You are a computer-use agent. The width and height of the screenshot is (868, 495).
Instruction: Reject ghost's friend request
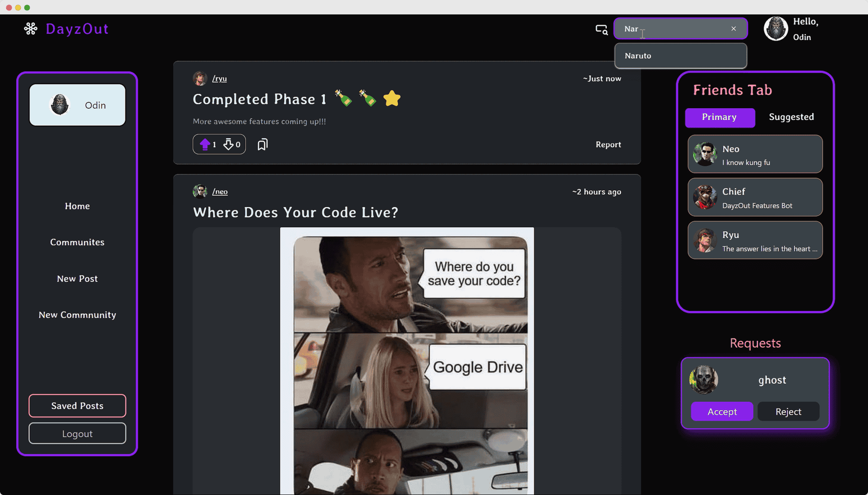(788, 412)
